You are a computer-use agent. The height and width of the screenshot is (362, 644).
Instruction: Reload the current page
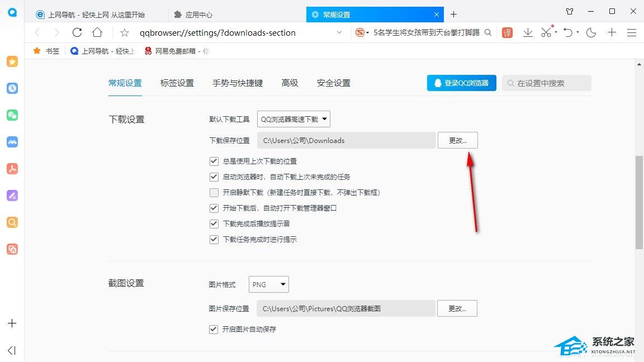pyautogui.click(x=77, y=32)
